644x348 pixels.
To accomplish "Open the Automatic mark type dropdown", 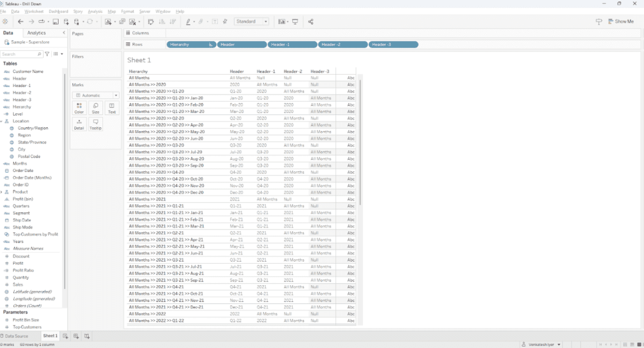I will 97,95.
